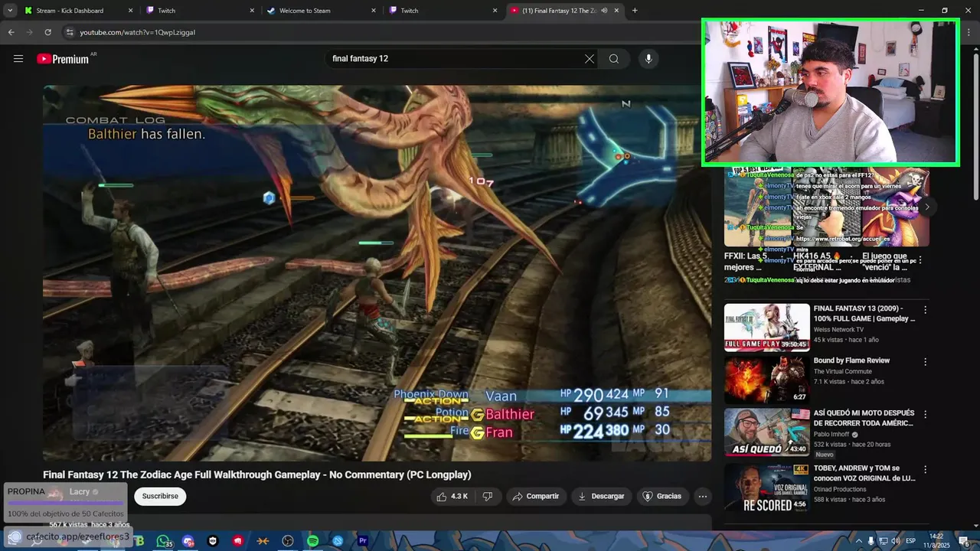This screenshot has width=980, height=551.
Task: Open options for Final Fantasy 13 video
Action: click(x=925, y=310)
